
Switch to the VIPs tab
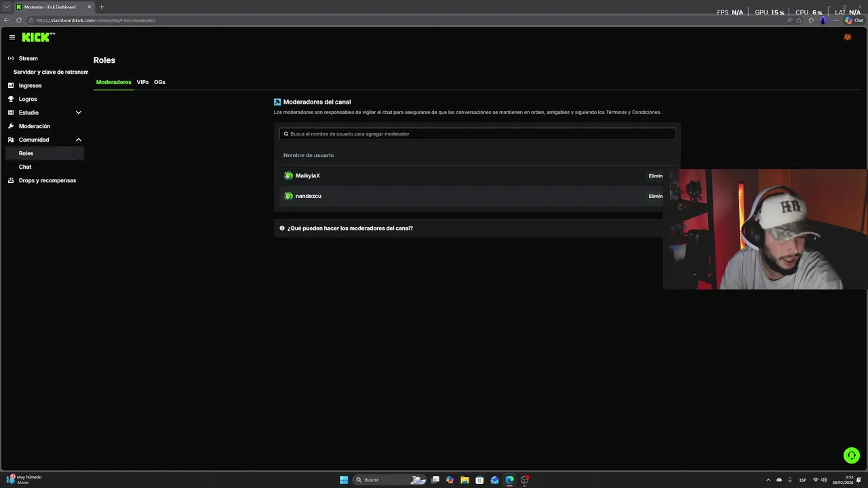[142, 82]
